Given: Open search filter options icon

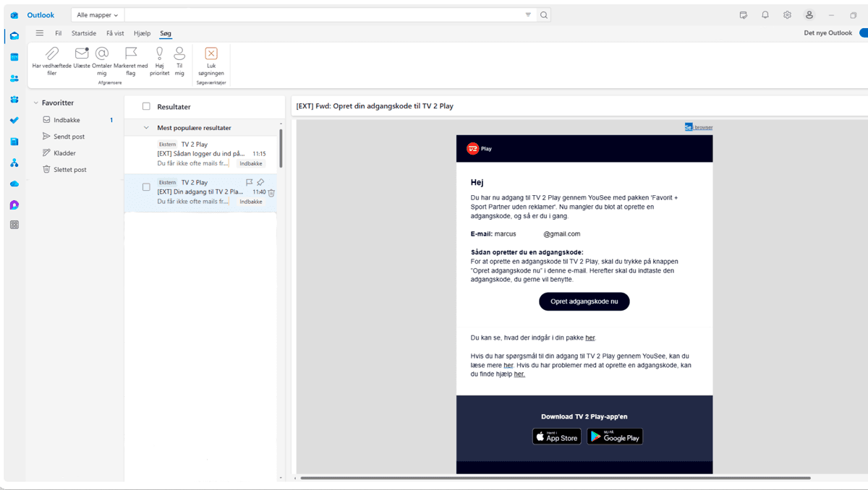Looking at the screenshot, I should tap(528, 14).
